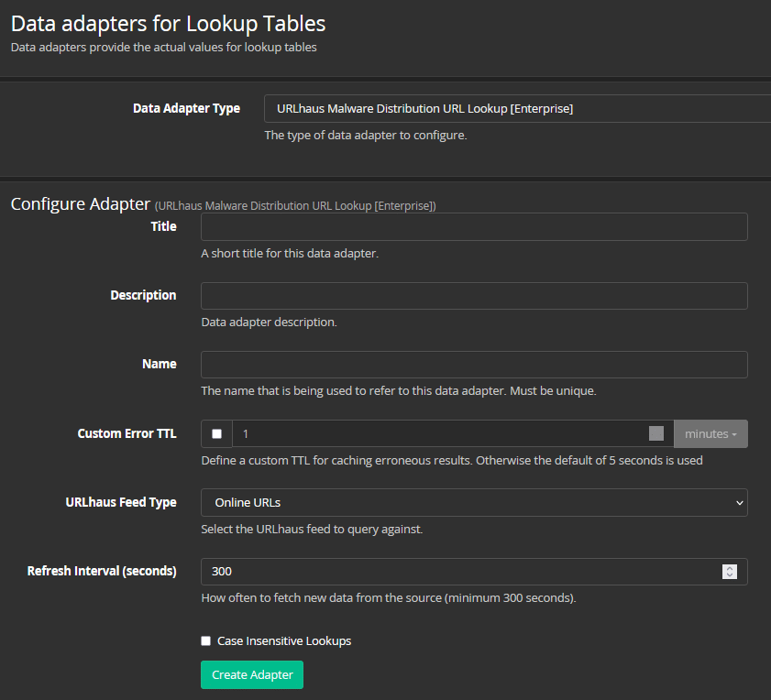
Task: Click the 'URLhaus Feed Type' field label
Action: 121,502
